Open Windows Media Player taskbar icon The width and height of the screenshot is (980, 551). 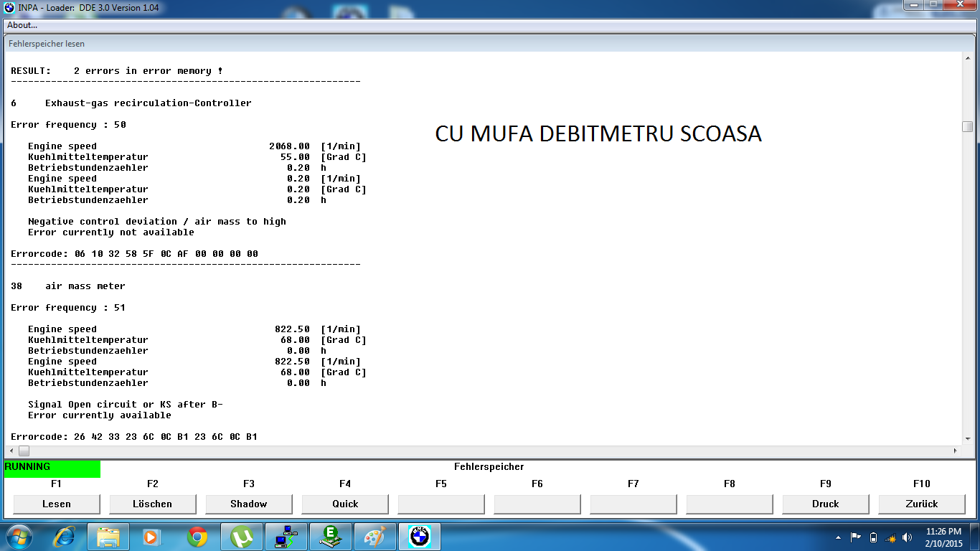(x=152, y=537)
